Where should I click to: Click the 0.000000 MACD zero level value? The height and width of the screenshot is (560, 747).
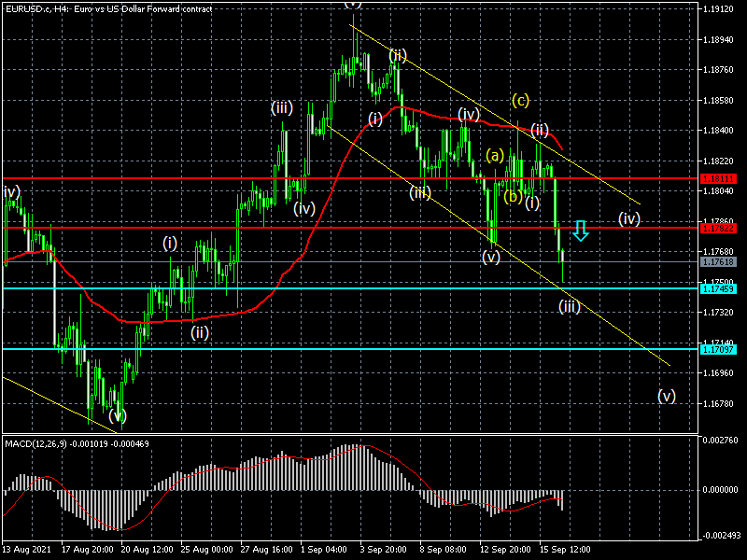pyautogui.click(x=720, y=489)
